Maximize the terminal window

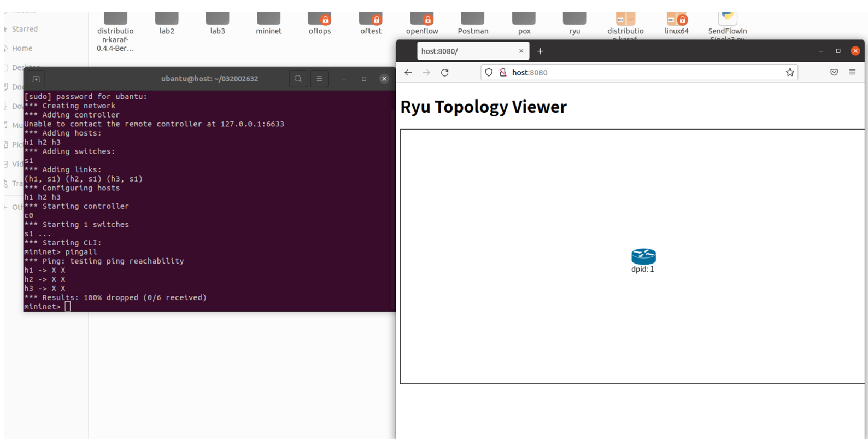pos(364,79)
